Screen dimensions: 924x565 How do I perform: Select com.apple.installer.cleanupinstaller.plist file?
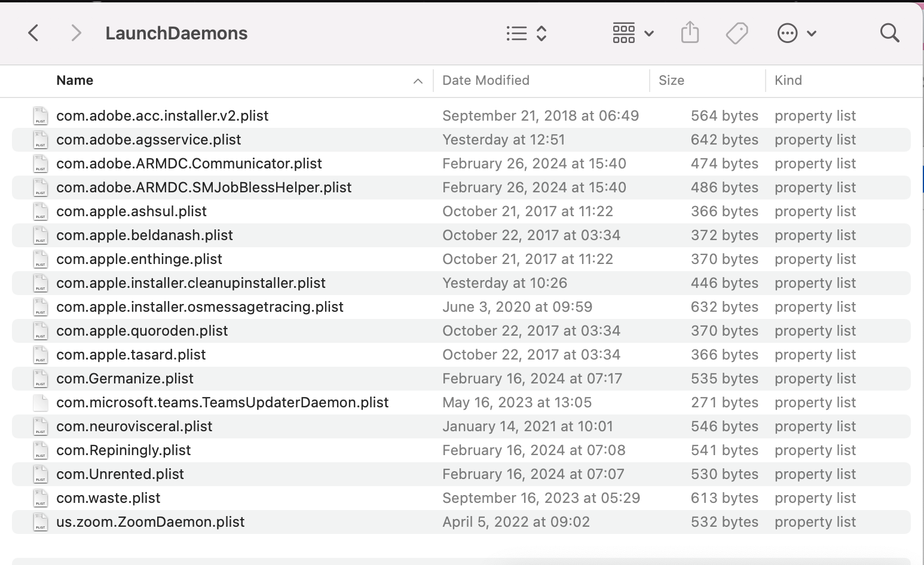tap(191, 283)
